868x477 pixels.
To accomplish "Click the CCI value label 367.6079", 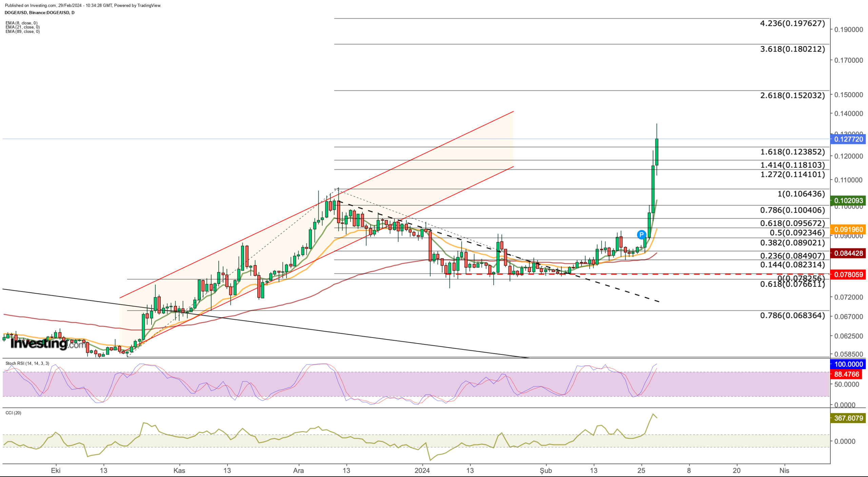I will (x=848, y=418).
